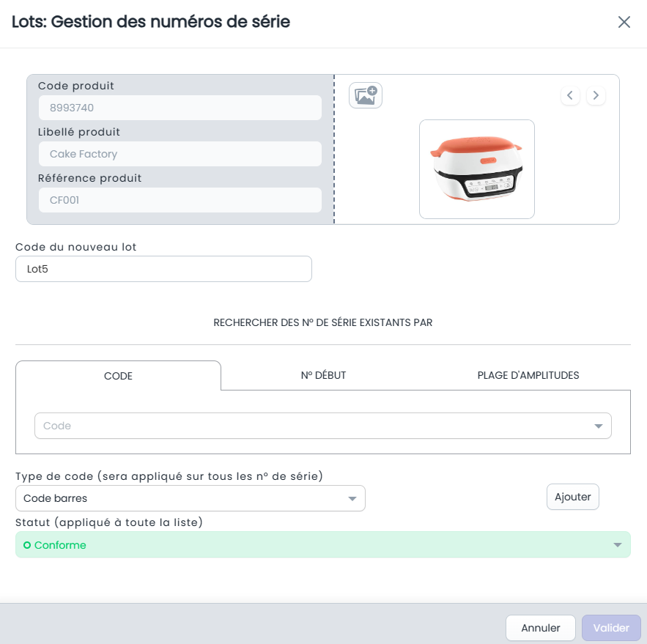The image size is (647, 644).
Task: Click the Valider button
Action: click(611, 627)
